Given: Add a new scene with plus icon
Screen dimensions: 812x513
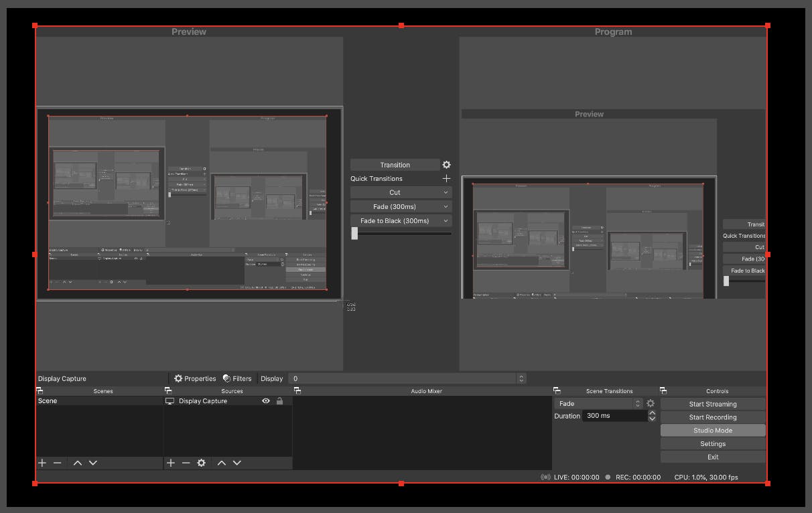Looking at the screenshot, I should coord(42,463).
